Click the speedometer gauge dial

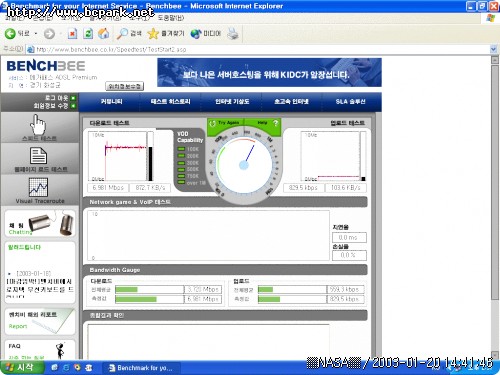(x=244, y=165)
